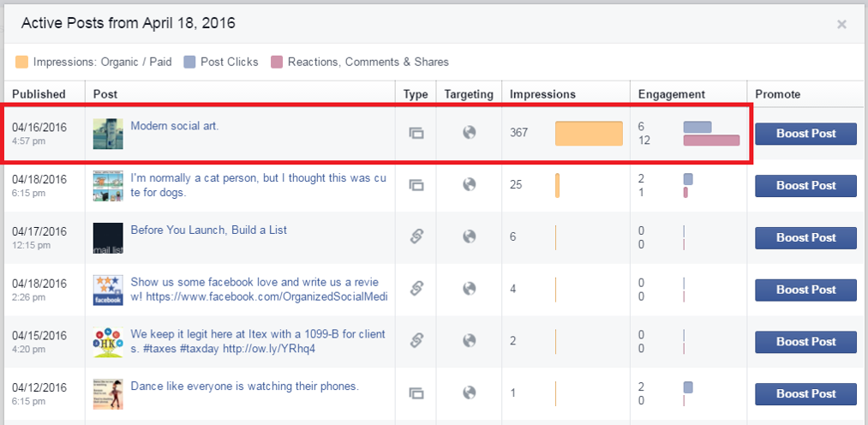Click the Impressions column header

542,94
